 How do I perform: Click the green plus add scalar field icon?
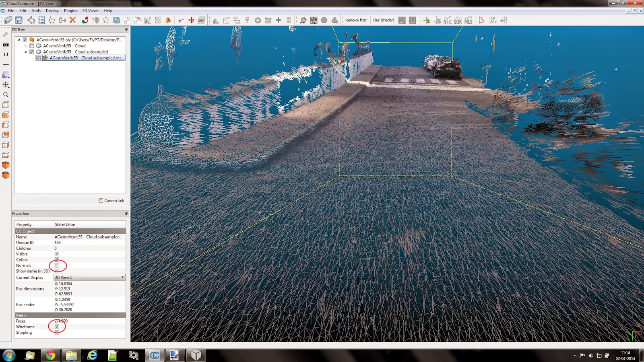[278, 20]
